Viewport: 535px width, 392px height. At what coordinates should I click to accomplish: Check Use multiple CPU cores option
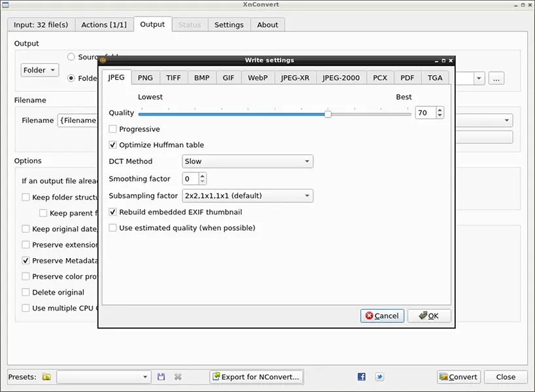[26, 308]
